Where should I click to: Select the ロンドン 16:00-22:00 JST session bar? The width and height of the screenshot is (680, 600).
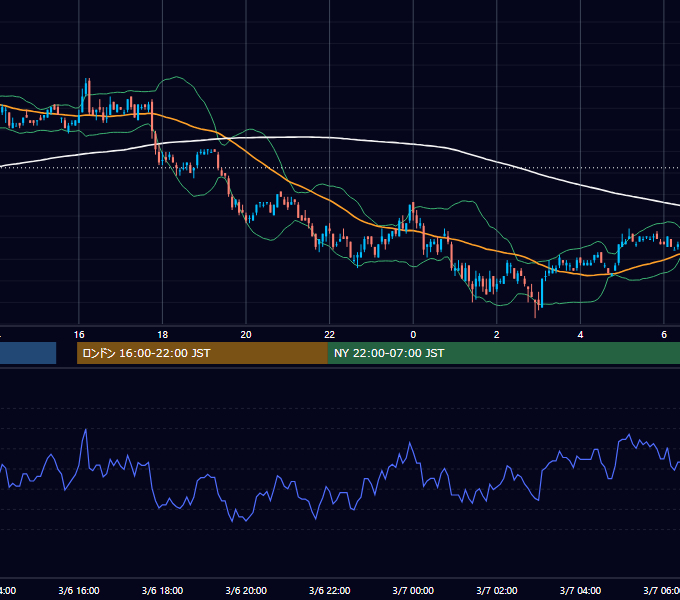202,353
